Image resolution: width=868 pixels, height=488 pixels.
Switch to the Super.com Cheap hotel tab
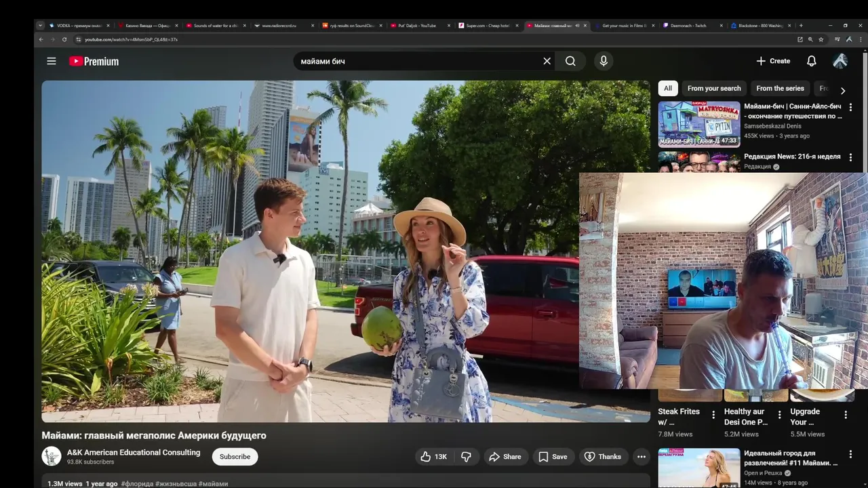(488, 26)
